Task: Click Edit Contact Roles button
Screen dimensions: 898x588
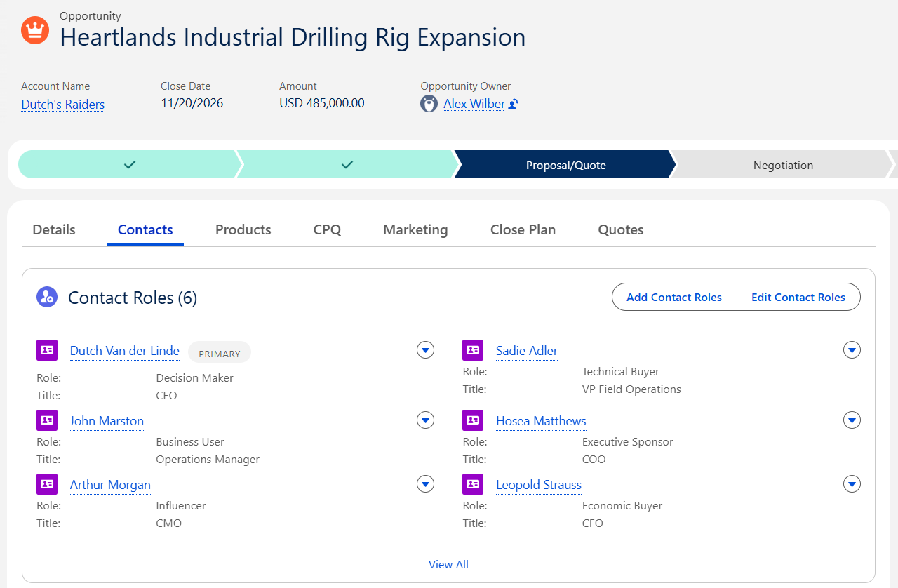Action: pyautogui.click(x=798, y=297)
